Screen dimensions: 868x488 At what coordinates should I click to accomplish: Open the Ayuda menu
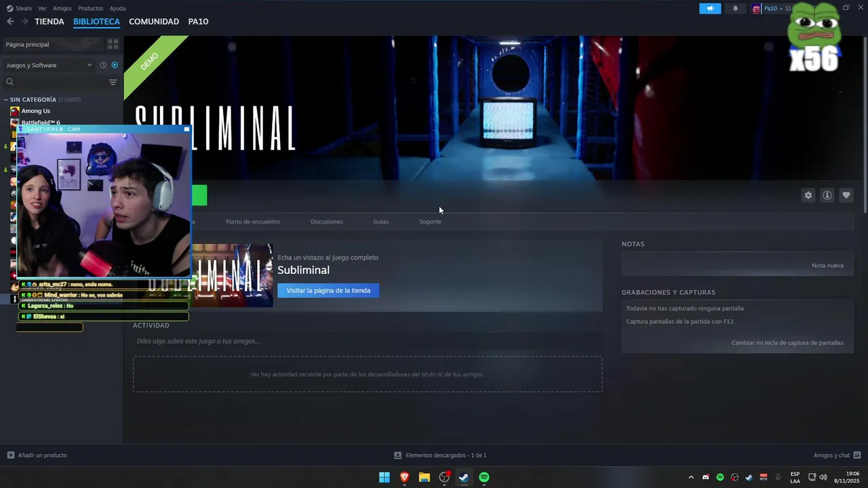coord(117,8)
